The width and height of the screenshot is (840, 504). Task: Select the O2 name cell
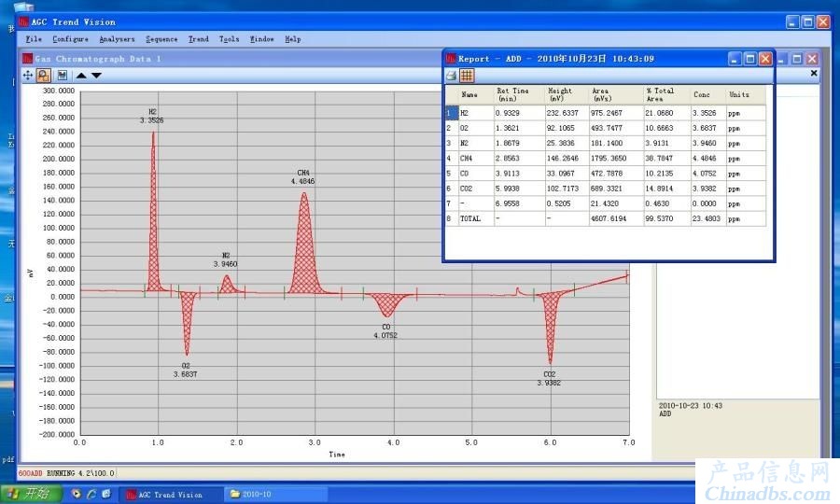pyautogui.click(x=476, y=128)
